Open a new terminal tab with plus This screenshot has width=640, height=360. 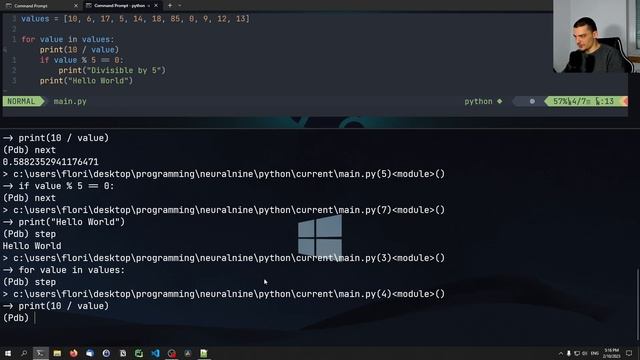point(170,6)
